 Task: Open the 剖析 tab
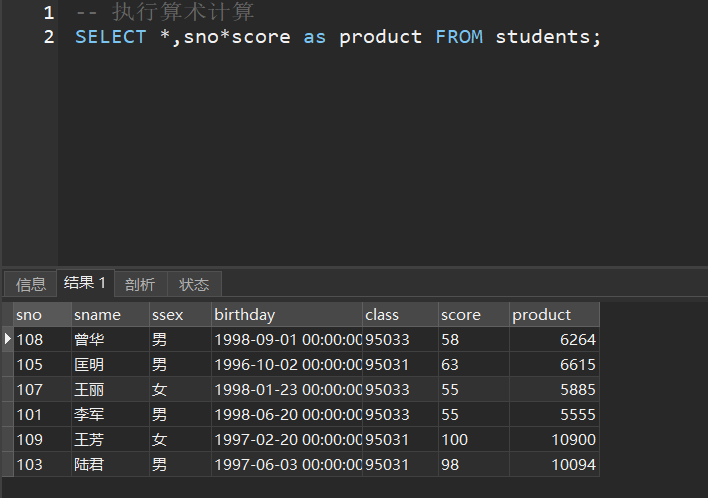coord(140,284)
